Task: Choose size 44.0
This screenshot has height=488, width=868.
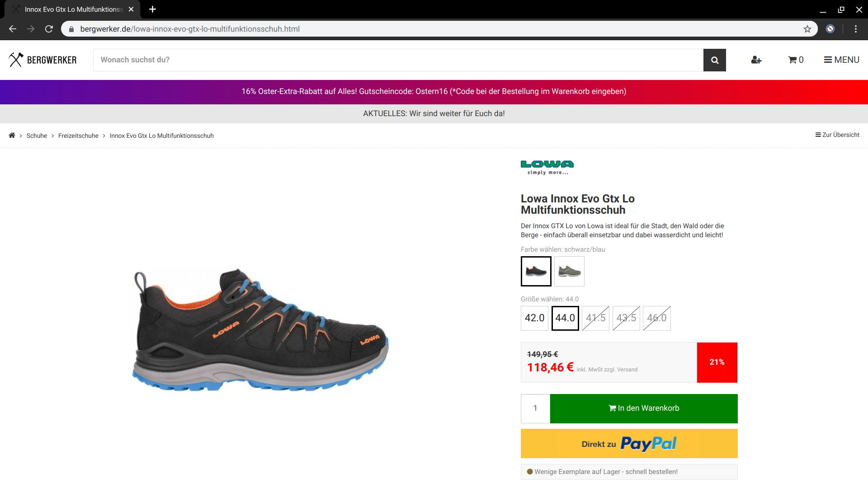Action: pos(565,318)
